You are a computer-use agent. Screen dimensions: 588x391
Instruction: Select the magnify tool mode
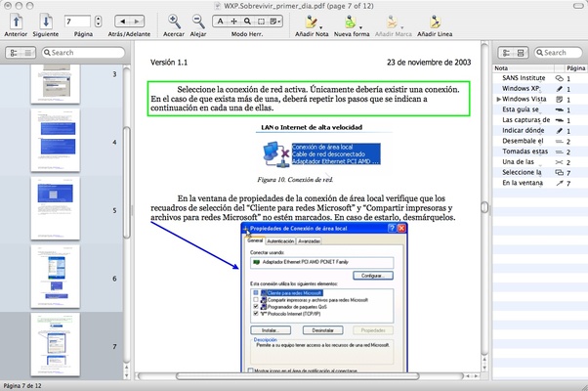click(247, 22)
